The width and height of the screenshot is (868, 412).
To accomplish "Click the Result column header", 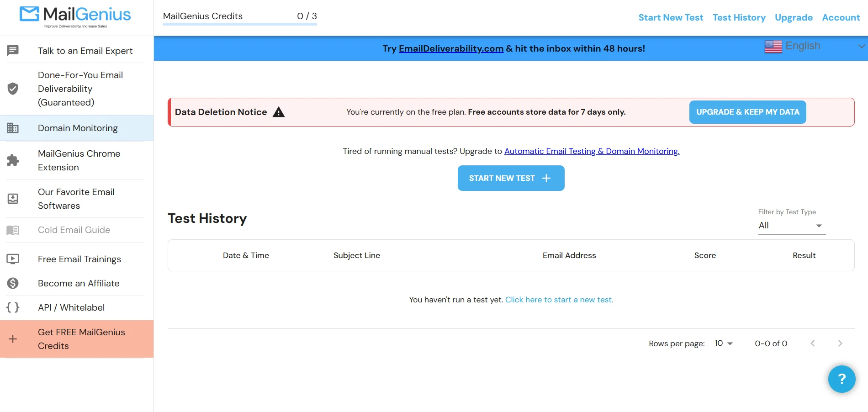I will [804, 255].
